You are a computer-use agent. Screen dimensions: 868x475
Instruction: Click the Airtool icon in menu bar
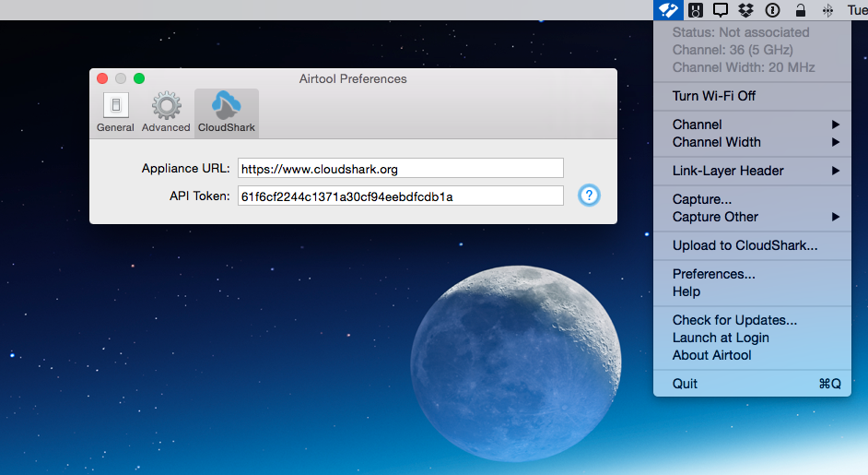click(x=668, y=10)
